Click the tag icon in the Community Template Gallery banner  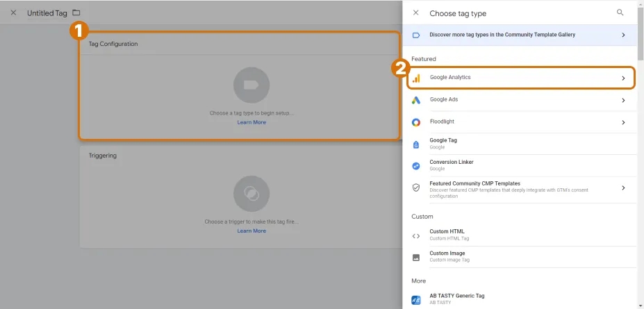click(x=416, y=35)
